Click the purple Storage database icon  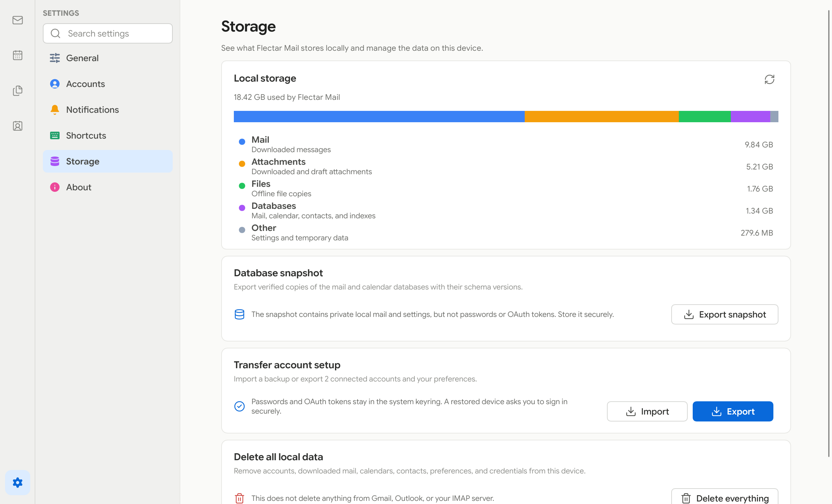[x=55, y=161]
